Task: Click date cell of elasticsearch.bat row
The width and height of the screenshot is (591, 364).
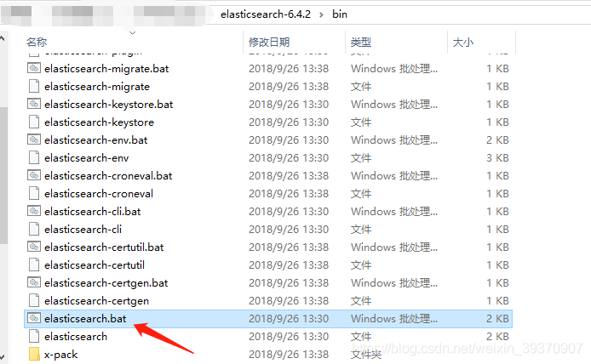Action: click(289, 319)
